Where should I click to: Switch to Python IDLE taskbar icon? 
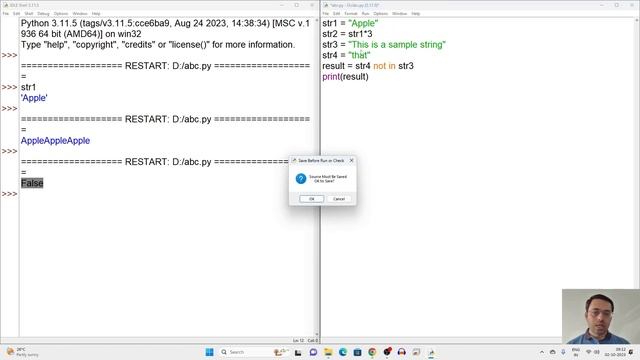[431, 352]
